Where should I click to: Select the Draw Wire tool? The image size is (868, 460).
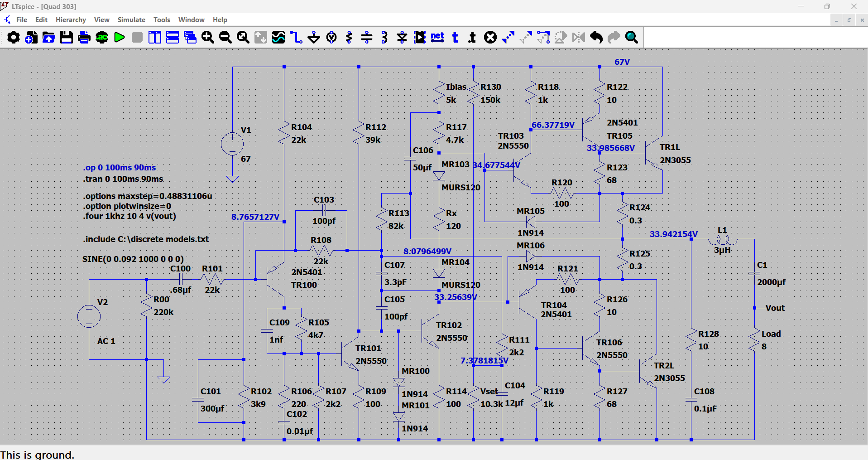tap(296, 37)
